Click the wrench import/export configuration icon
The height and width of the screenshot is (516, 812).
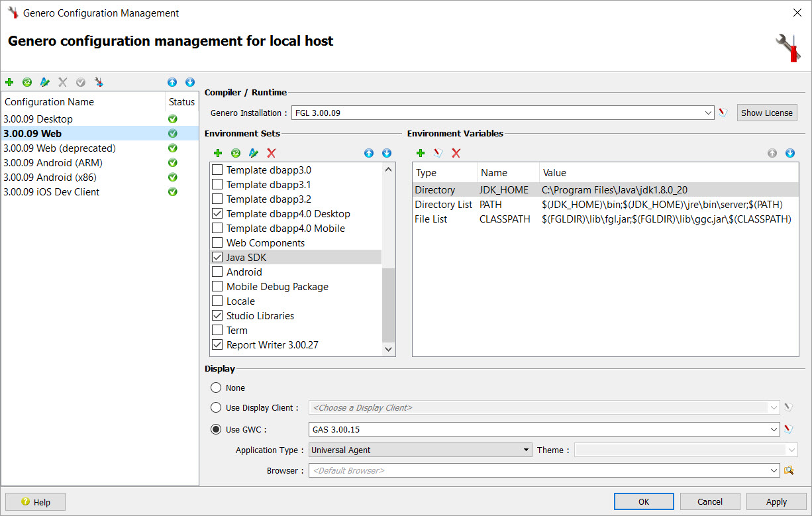point(99,82)
